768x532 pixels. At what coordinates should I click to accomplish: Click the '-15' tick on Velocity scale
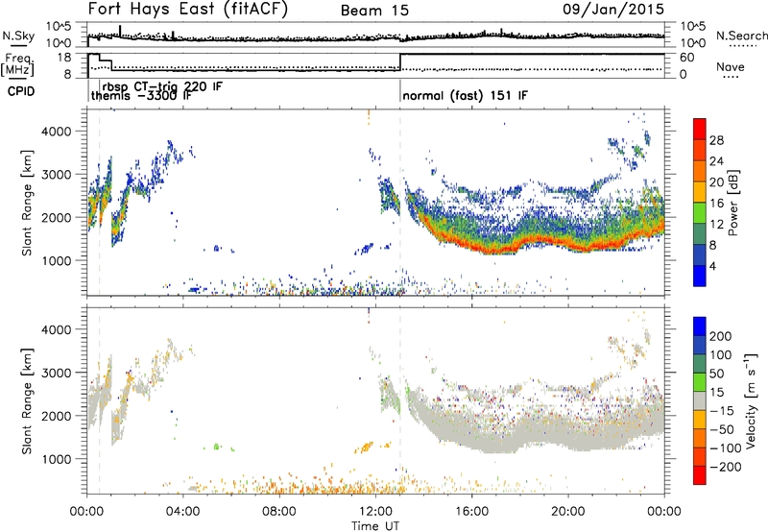click(x=722, y=410)
